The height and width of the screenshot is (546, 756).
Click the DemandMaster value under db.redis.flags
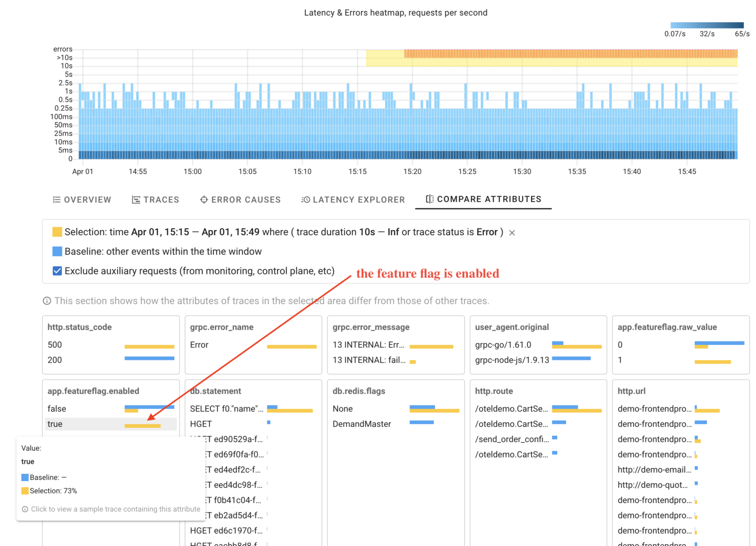(x=362, y=424)
